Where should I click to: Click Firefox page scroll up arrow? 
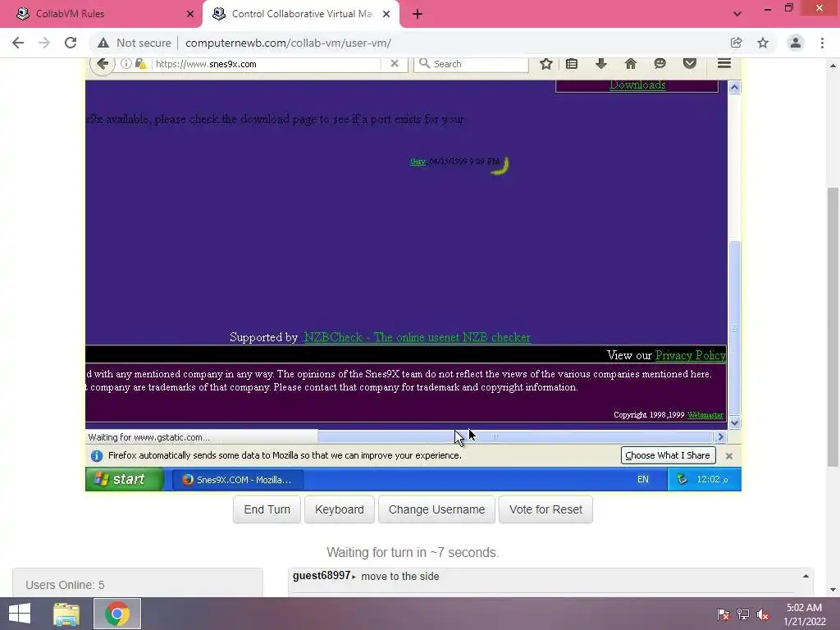(x=734, y=87)
